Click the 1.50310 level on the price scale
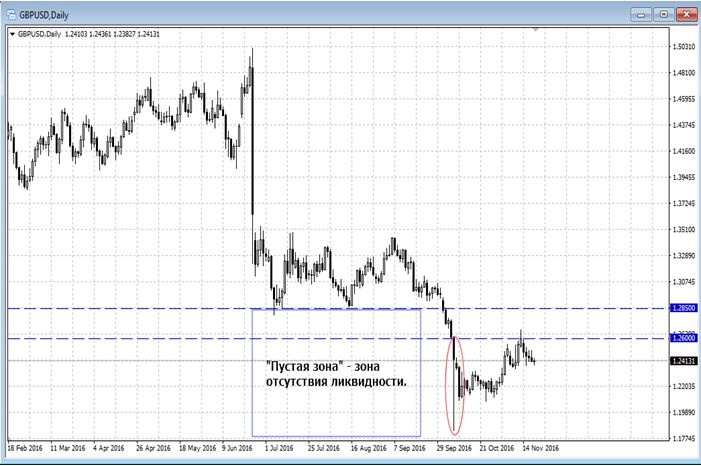 (x=682, y=47)
